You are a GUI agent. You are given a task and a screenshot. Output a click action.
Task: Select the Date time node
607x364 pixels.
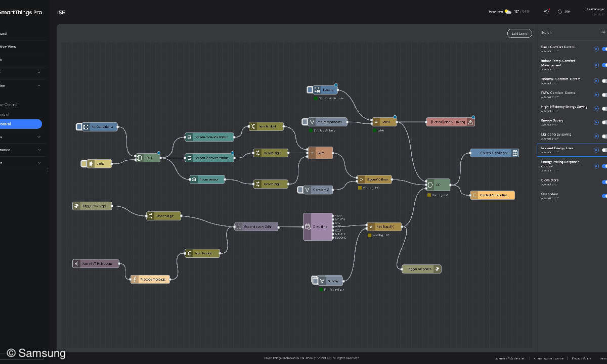tap(318, 226)
